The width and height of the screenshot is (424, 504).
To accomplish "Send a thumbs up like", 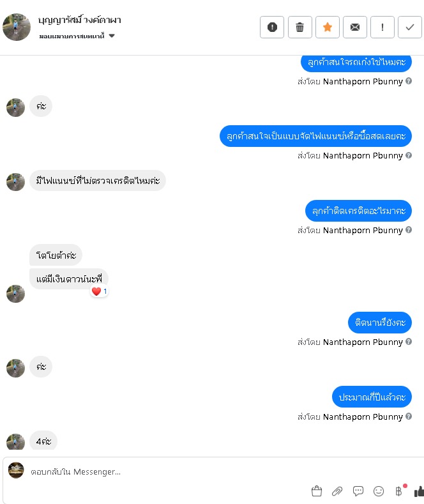I will point(419,491).
